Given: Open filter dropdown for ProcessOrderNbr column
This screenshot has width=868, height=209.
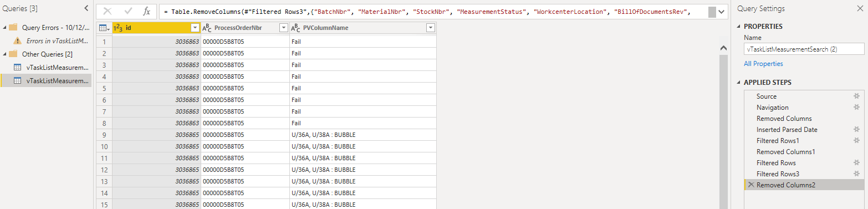Looking at the screenshot, I should [x=283, y=28].
